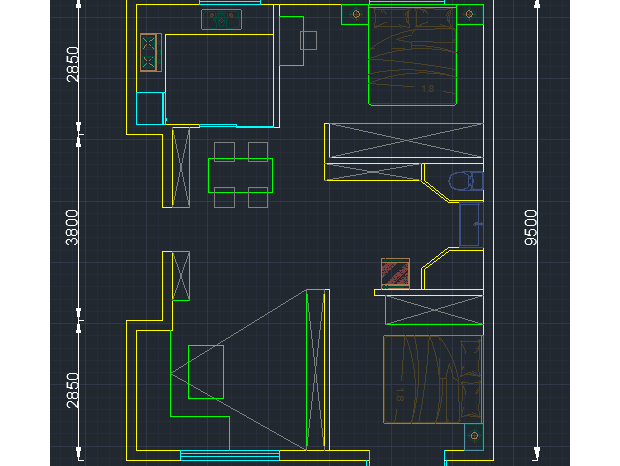Click the green dining table rectangle

pyautogui.click(x=240, y=175)
